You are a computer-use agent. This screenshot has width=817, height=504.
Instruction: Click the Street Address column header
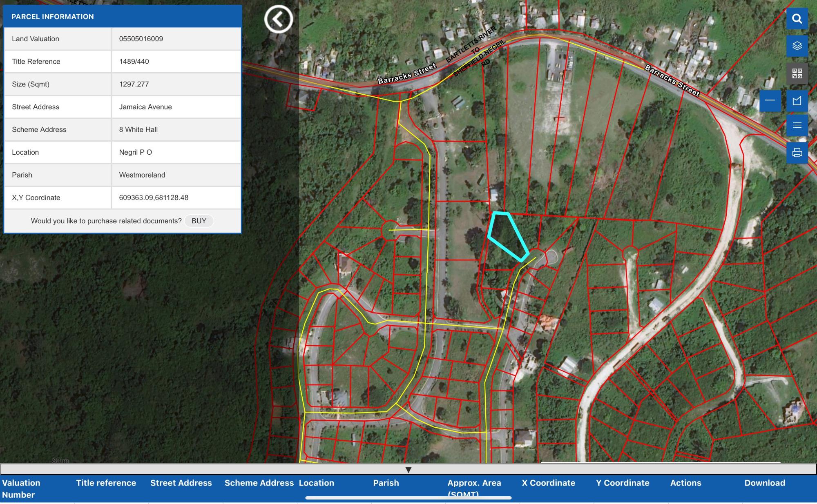181,483
